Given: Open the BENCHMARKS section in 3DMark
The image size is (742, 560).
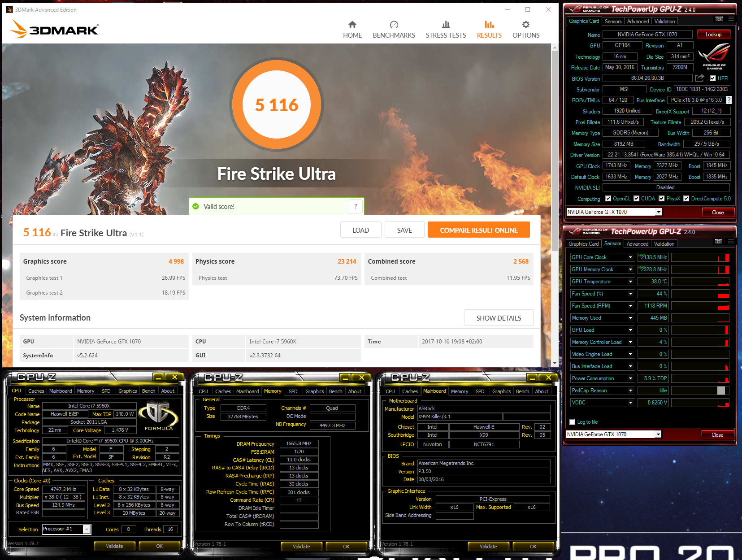Looking at the screenshot, I should [x=394, y=30].
